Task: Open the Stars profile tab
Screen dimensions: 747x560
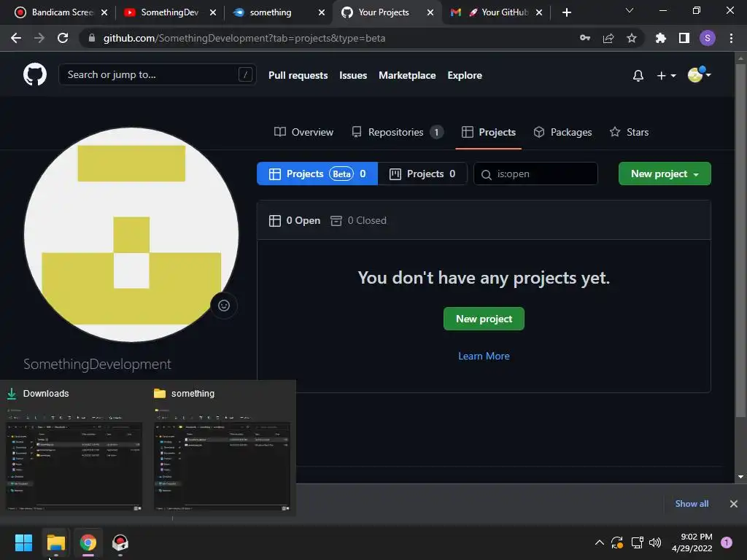Action: 629,132
